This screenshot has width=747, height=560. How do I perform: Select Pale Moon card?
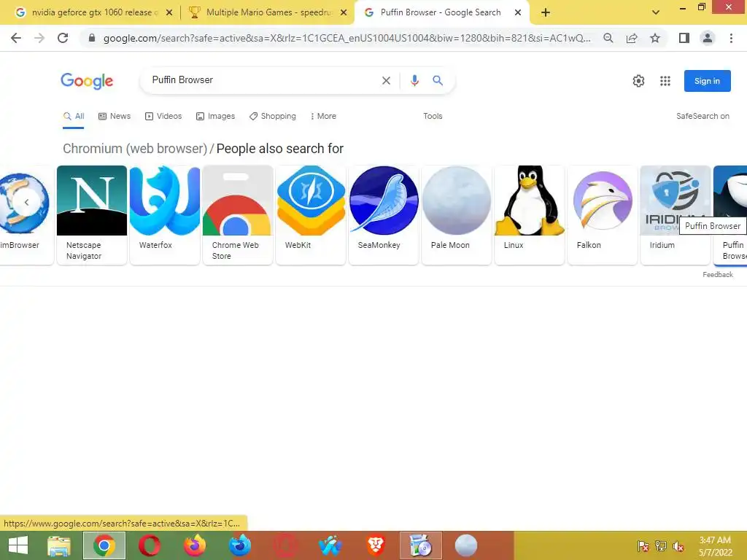pos(457,215)
